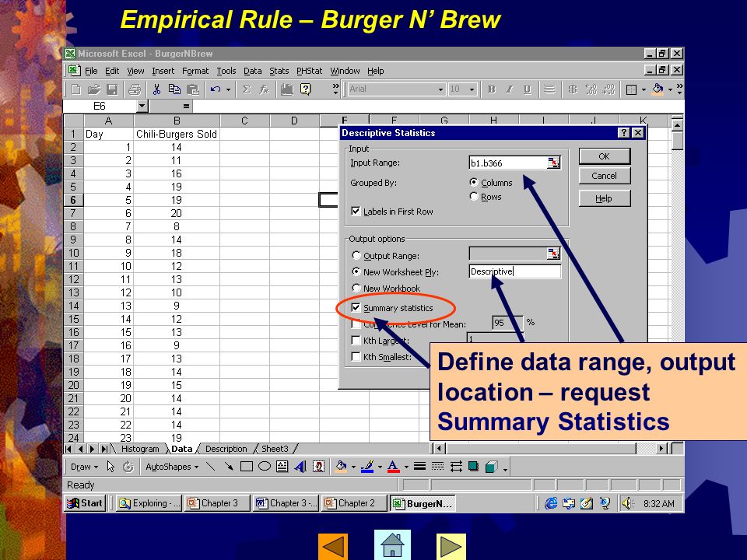Click the Undo arrow icon
Image resolution: width=747 pixels, height=560 pixels.
216,89
